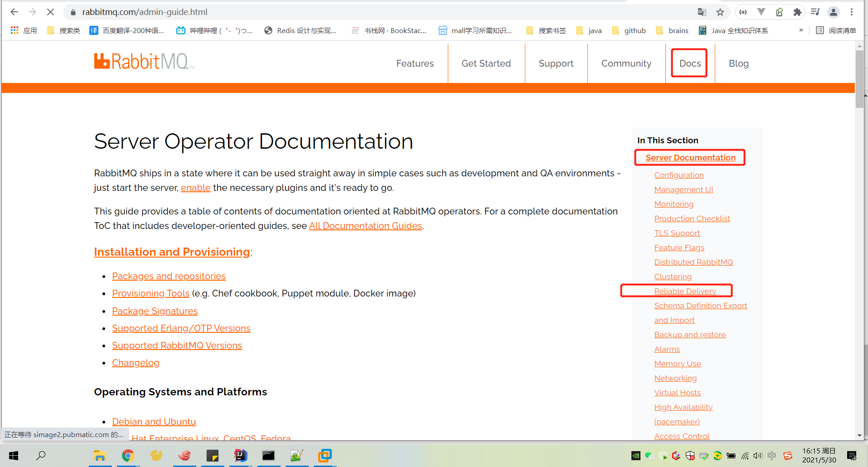Viewport: 868px width, 467px height.
Task: Open the 应用 apps shortcut
Action: (x=24, y=30)
